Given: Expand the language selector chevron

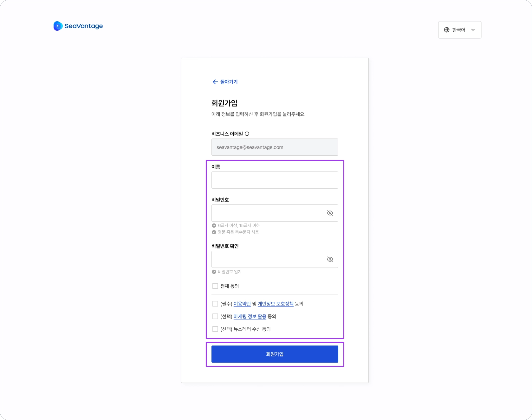Looking at the screenshot, I should (473, 30).
